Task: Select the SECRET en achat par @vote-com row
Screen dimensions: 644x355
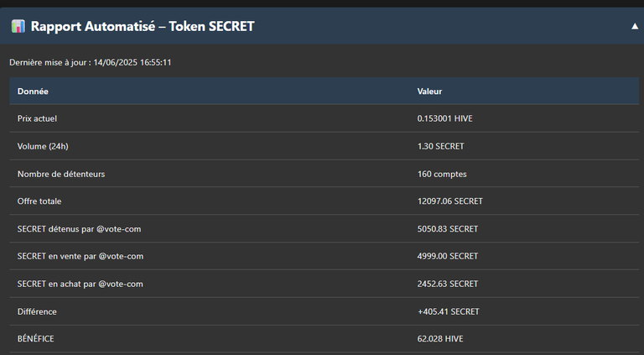Action: pos(324,284)
